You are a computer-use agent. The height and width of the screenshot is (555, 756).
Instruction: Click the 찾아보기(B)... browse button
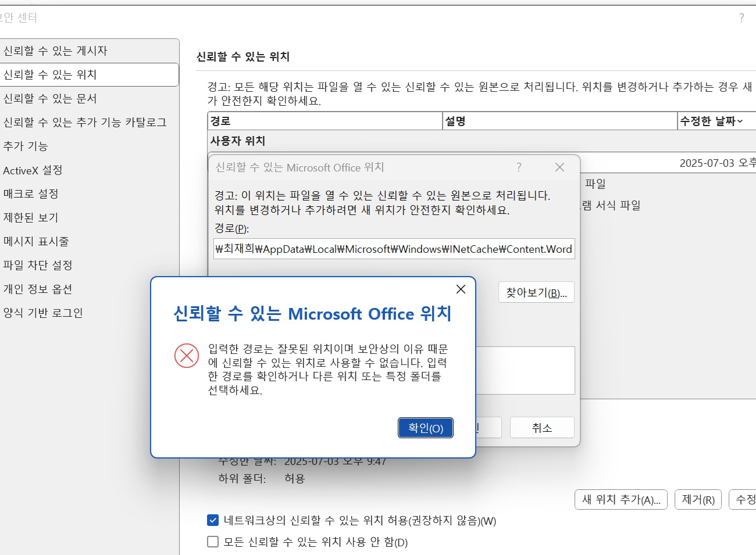point(536,292)
